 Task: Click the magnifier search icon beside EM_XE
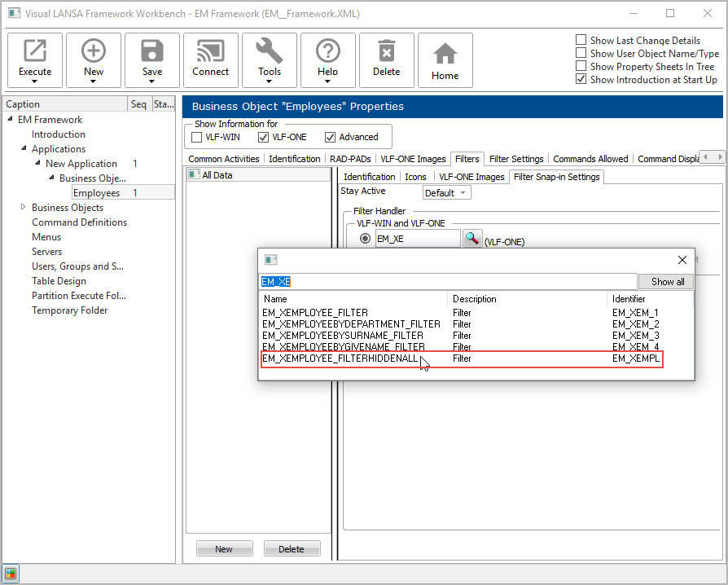click(x=472, y=239)
